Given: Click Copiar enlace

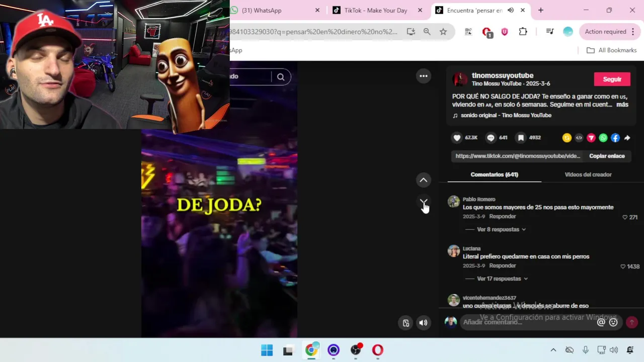Looking at the screenshot, I should coord(607,156).
